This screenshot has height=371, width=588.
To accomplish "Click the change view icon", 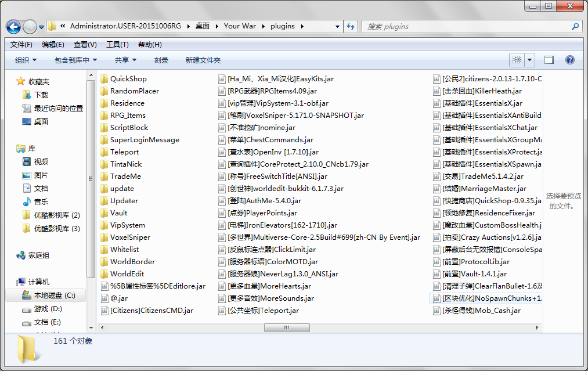I will [x=517, y=60].
